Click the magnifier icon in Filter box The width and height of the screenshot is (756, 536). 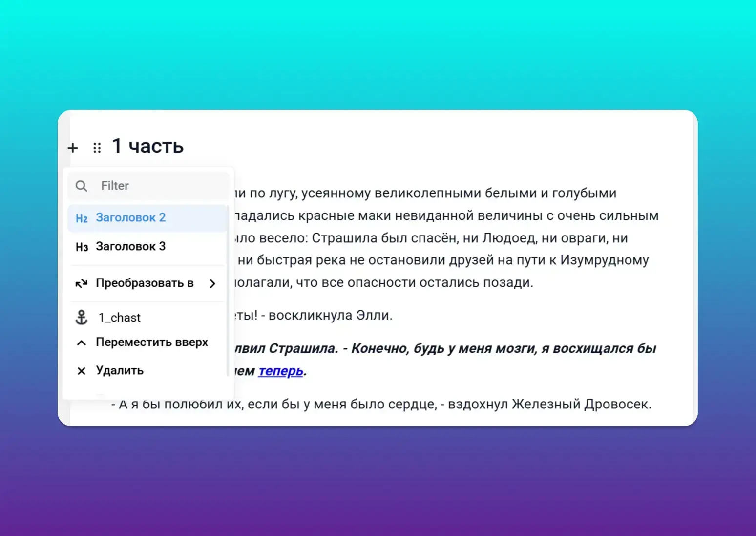pos(82,186)
